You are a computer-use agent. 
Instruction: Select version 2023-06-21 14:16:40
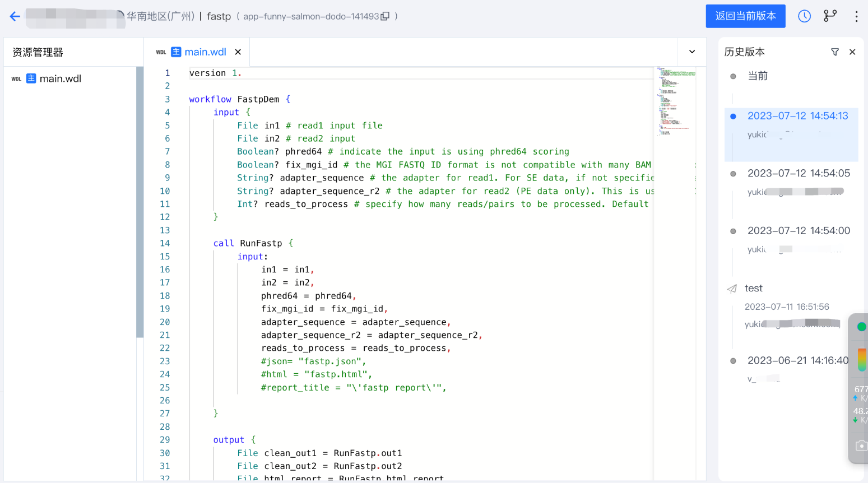click(x=797, y=361)
